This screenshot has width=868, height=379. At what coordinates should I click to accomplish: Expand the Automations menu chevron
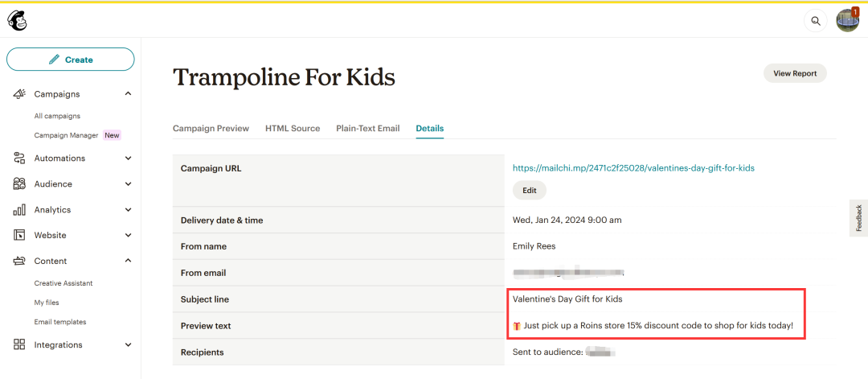pos(128,159)
